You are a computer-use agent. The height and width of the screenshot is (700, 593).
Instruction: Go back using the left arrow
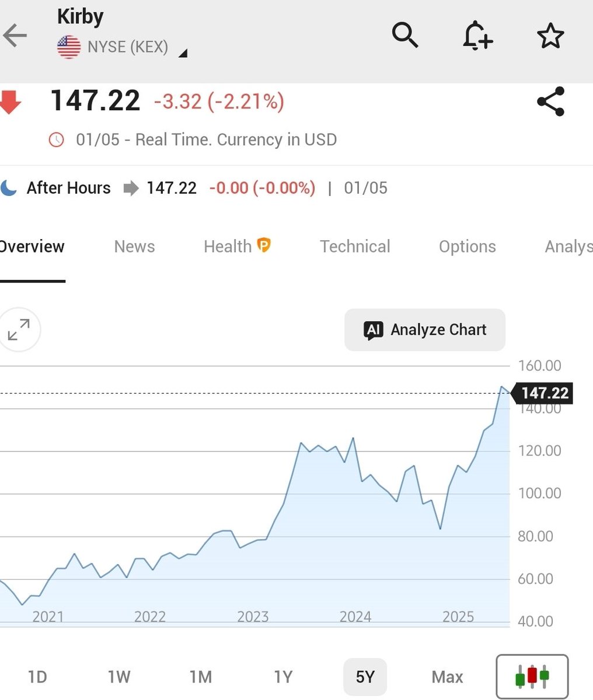point(15,36)
